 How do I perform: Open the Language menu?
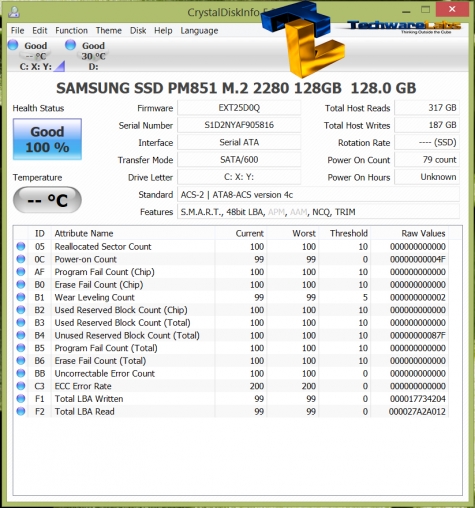pyautogui.click(x=199, y=31)
